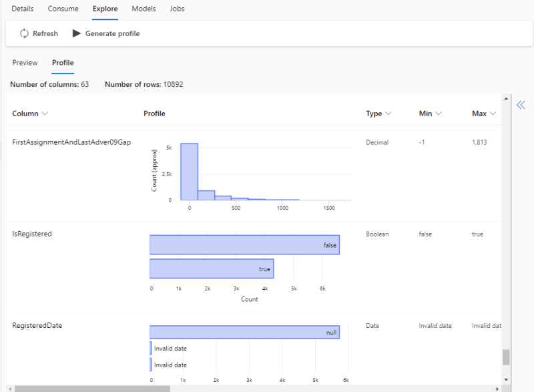Switch to the Consume tab
The width and height of the screenshot is (534, 392).
pos(63,9)
